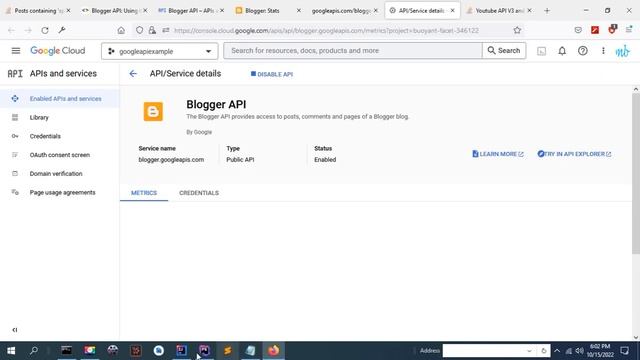
Task: Open Windows taskbar search
Action: click(x=34, y=351)
